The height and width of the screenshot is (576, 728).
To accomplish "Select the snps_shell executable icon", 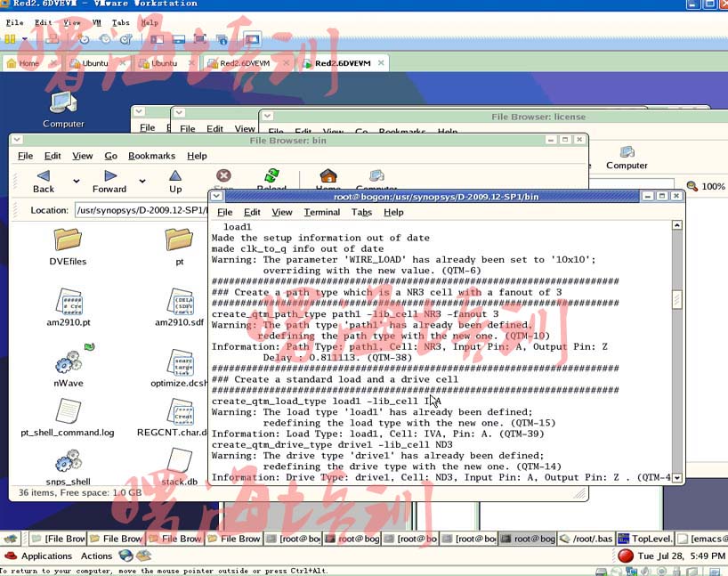I will point(68,466).
